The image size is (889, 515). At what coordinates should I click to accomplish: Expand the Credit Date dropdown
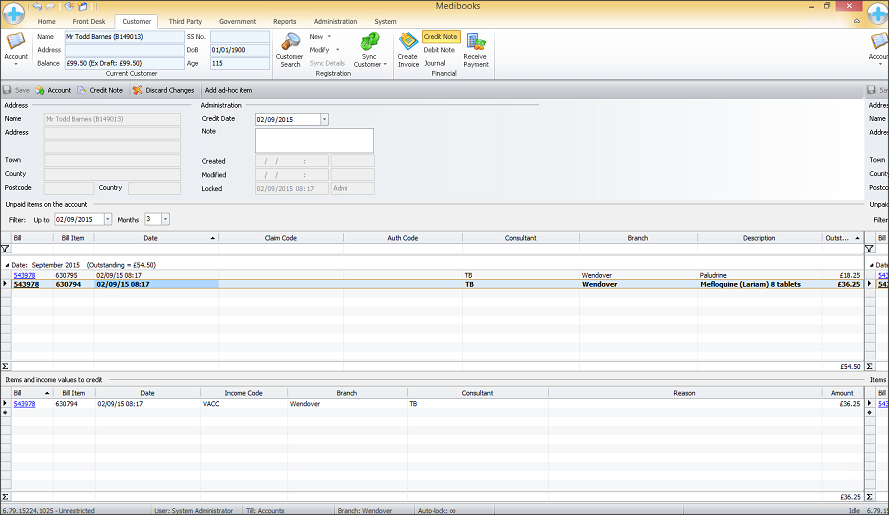click(324, 119)
